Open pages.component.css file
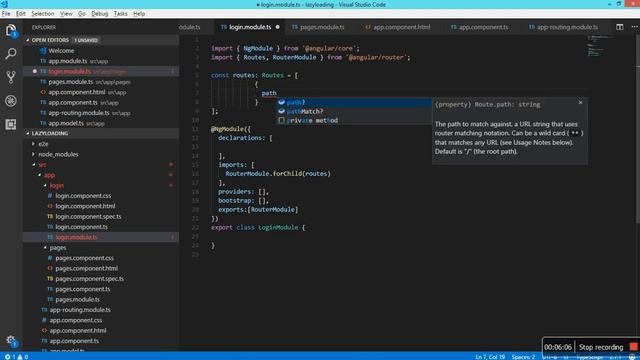 84,258
